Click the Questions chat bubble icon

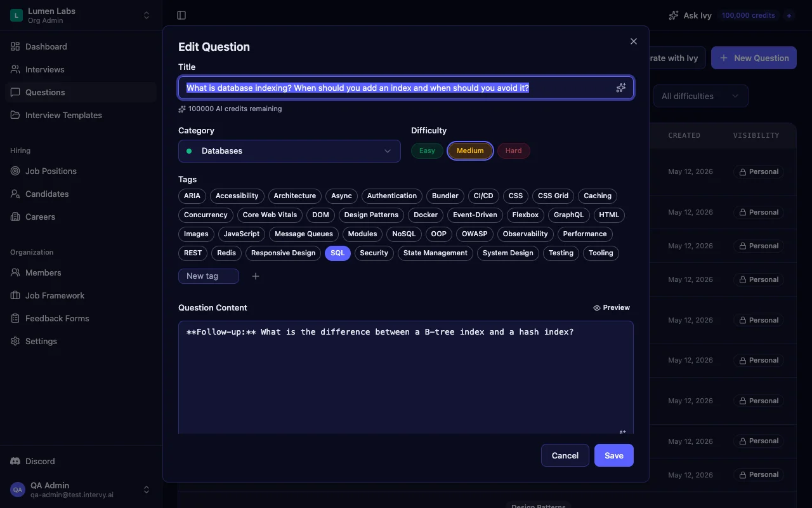click(15, 92)
